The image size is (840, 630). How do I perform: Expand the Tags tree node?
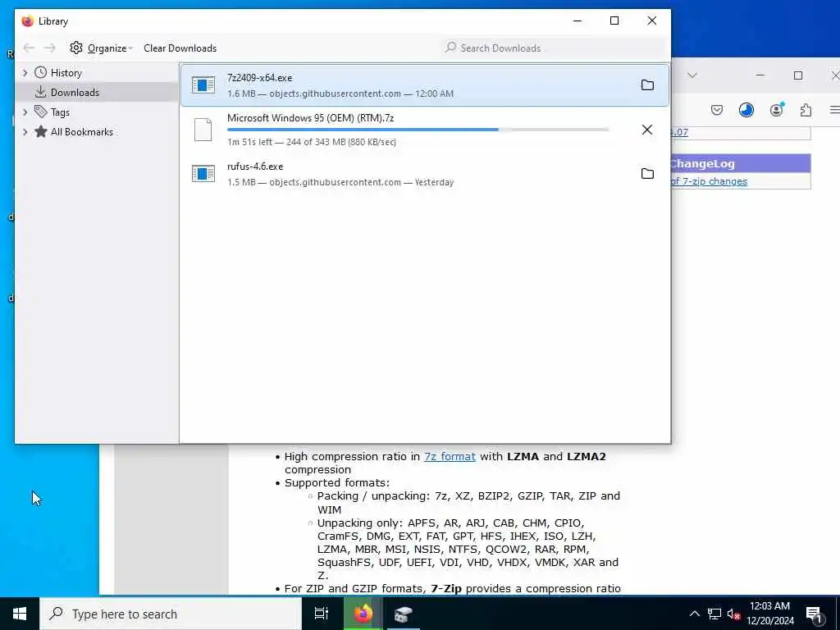(25, 112)
